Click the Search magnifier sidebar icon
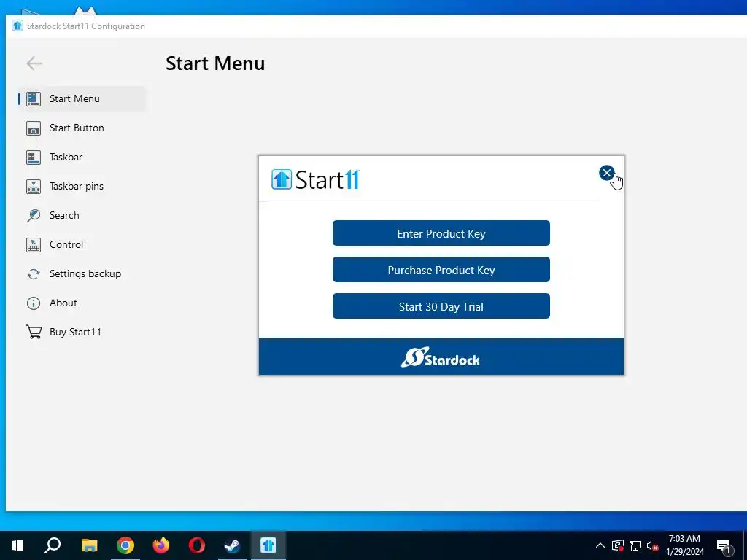747x560 pixels. coord(34,215)
